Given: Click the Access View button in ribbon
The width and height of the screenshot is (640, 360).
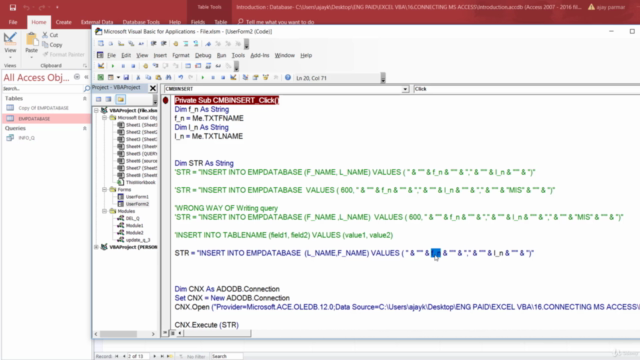Looking at the screenshot, I should pyautogui.click(x=10, y=44).
